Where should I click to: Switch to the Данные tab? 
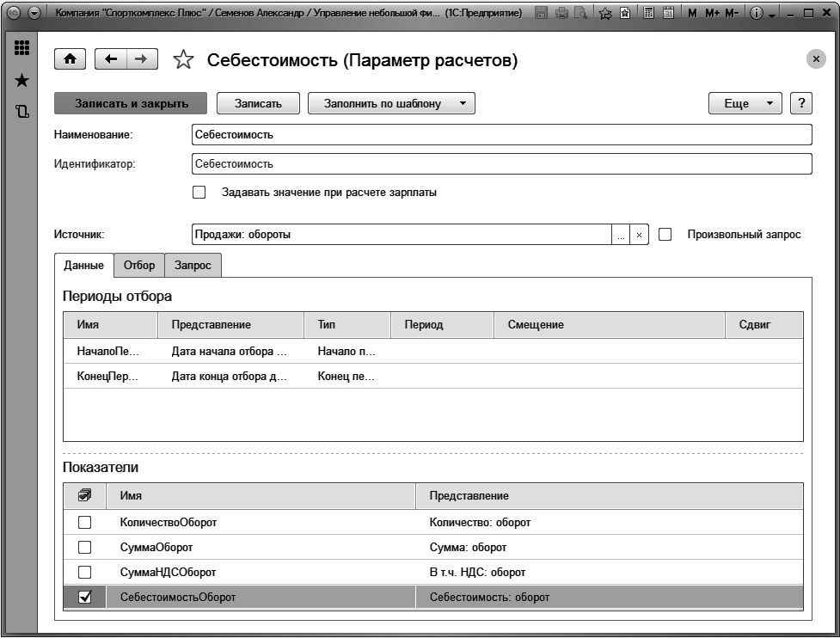pos(84,265)
